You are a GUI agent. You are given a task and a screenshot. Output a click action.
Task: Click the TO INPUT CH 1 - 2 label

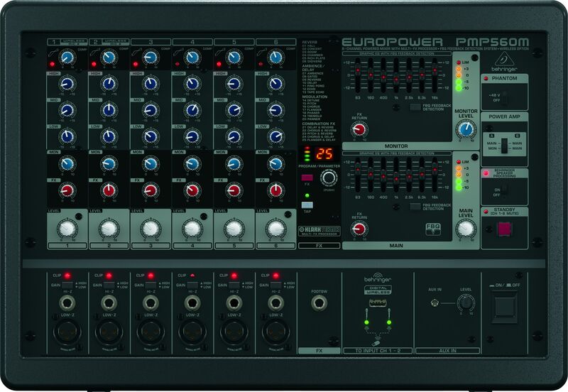pos(378,351)
